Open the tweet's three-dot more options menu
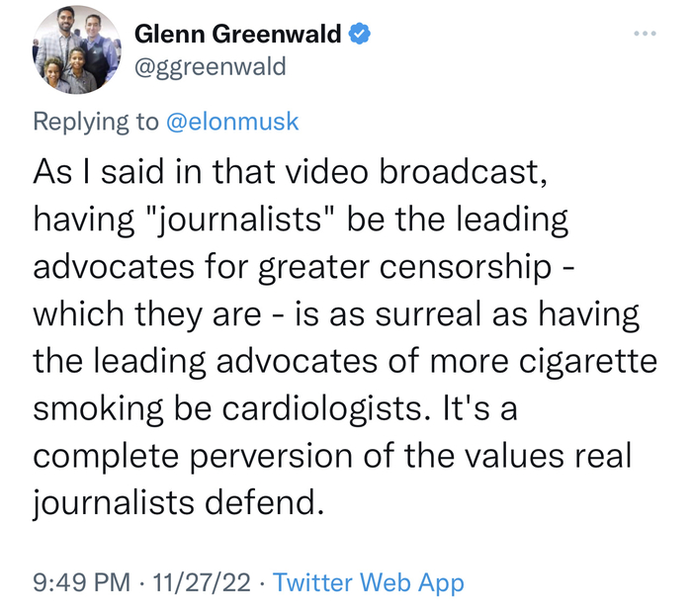 click(646, 32)
